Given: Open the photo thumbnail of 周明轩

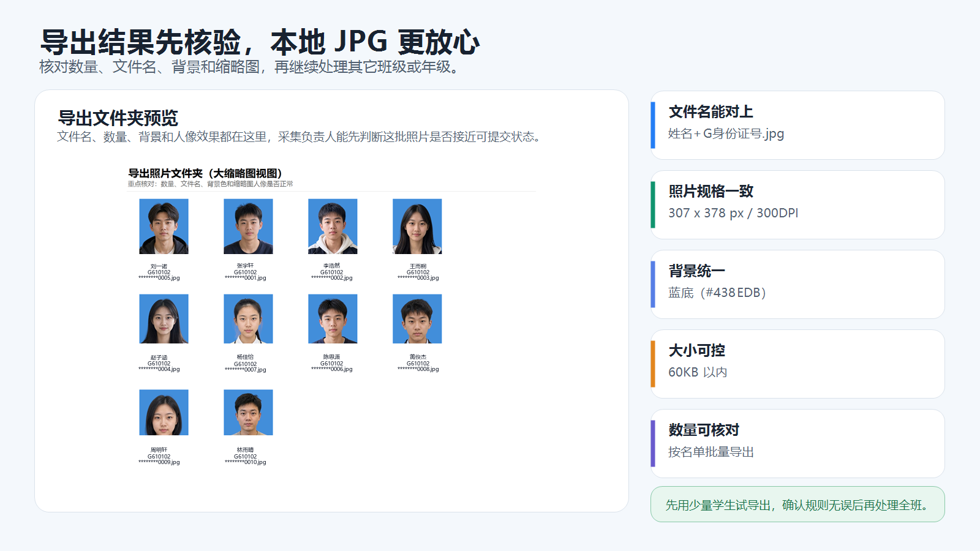Looking at the screenshot, I should 164,413.
